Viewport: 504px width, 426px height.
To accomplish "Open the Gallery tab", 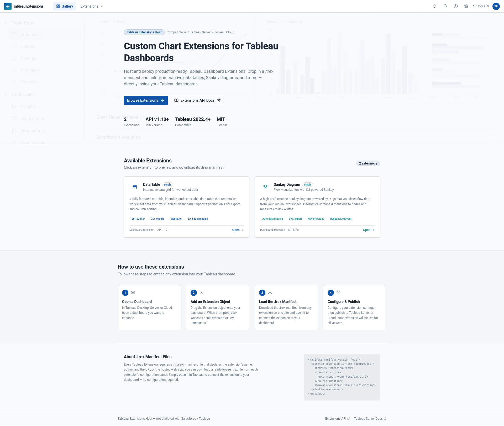I will click(65, 6).
